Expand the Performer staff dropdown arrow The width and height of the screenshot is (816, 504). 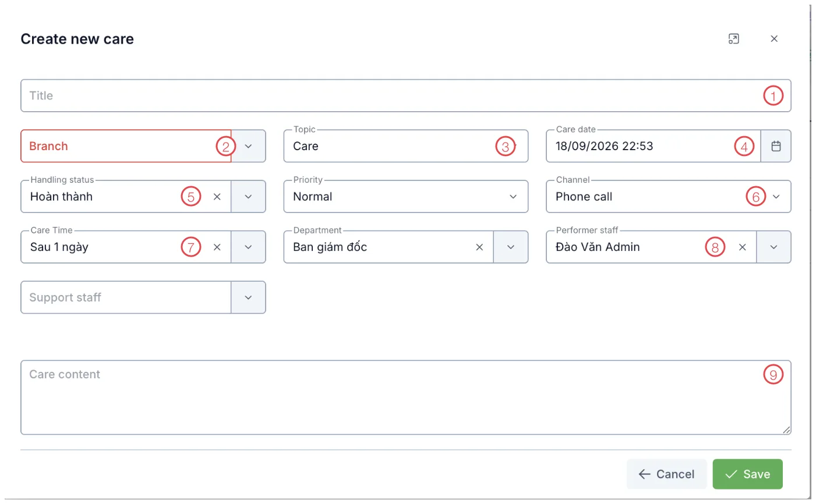click(773, 247)
